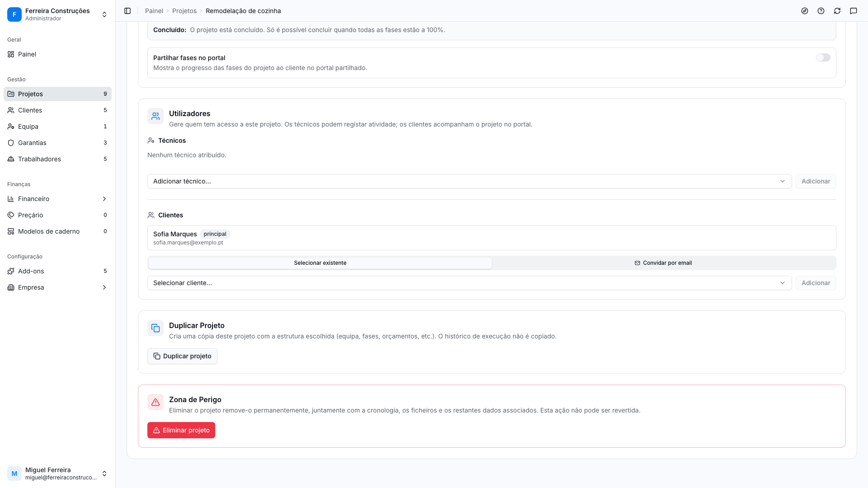Open the Selecionar cliente dropdown
Screen dimensions: 868x488
click(x=469, y=283)
